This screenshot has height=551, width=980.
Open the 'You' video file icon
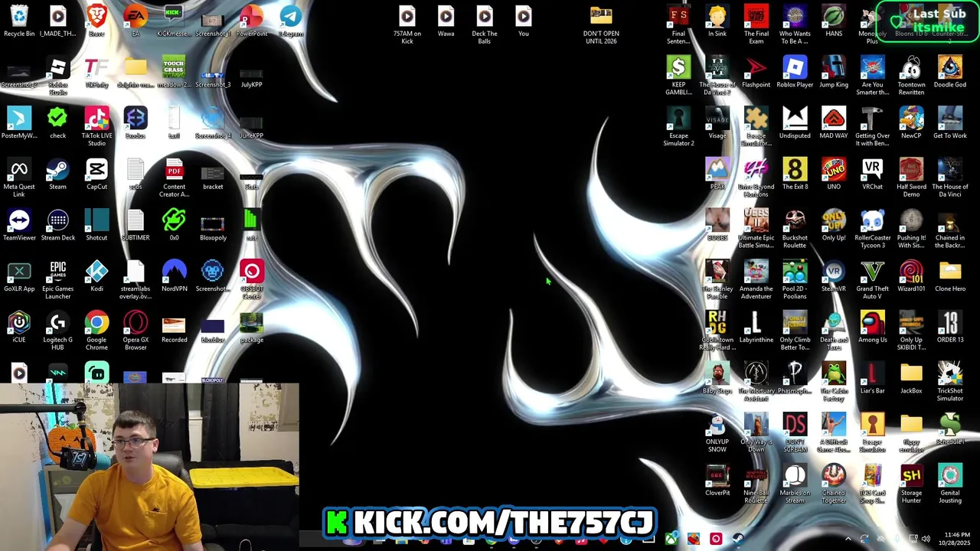pyautogui.click(x=524, y=21)
